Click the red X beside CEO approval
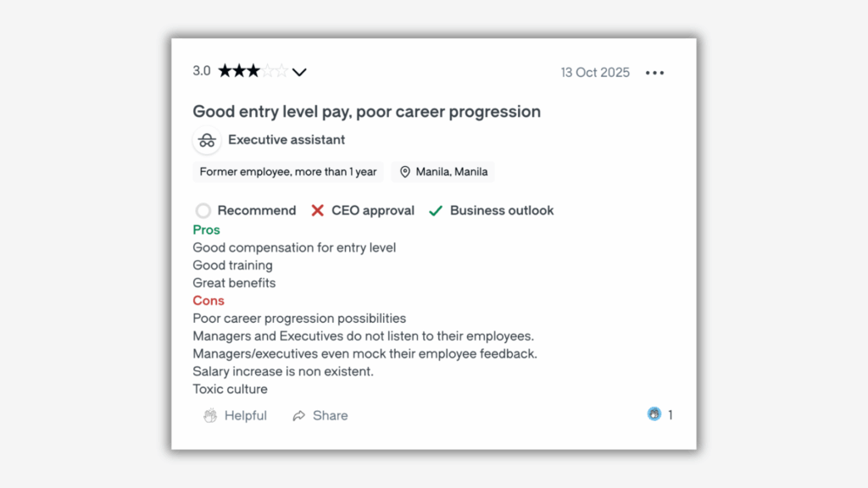The image size is (868, 488). point(317,210)
